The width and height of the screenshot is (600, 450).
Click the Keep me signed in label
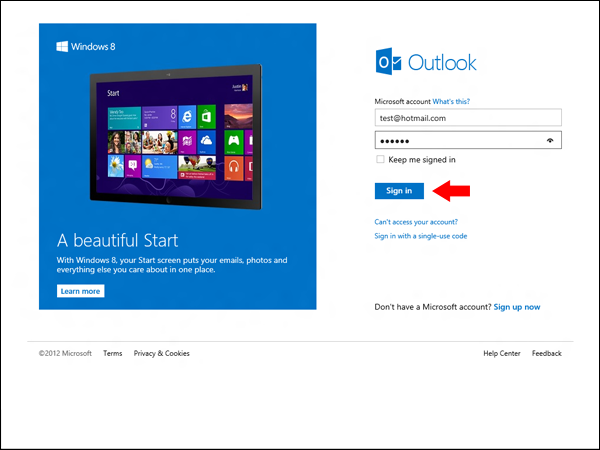(422, 160)
